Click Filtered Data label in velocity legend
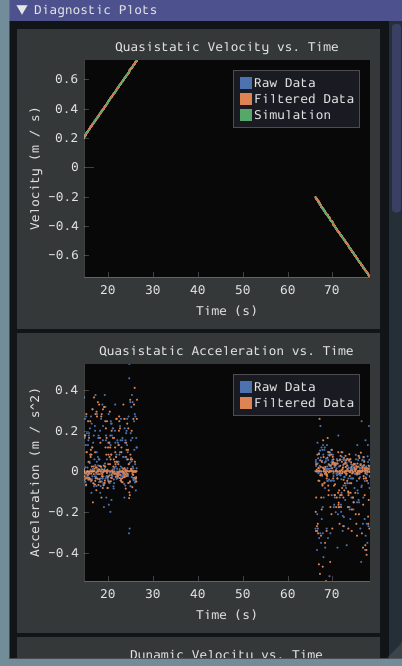The height and width of the screenshot is (666, 402). click(x=304, y=99)
